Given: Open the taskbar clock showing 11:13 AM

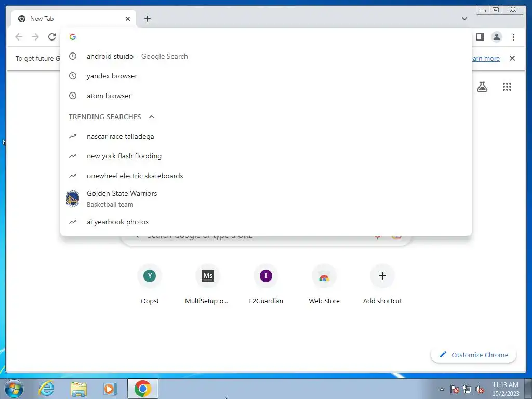Looking at the screenshot, I should coord(506,389).
